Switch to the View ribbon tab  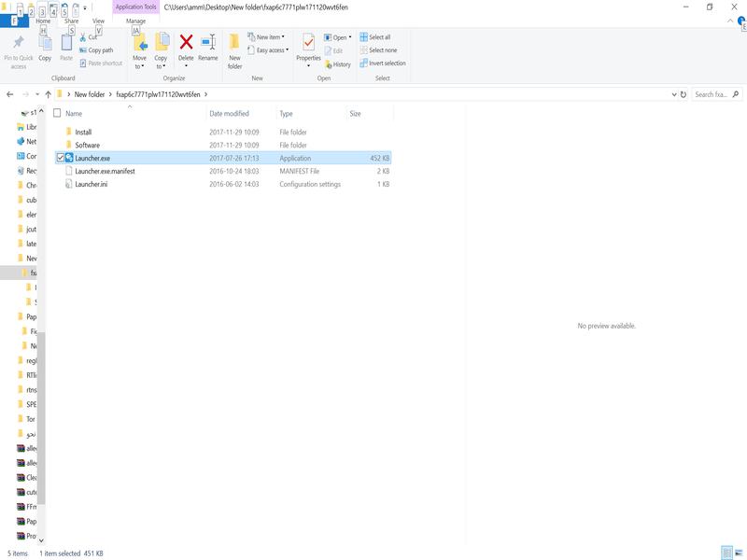click(x=98, y=20)
